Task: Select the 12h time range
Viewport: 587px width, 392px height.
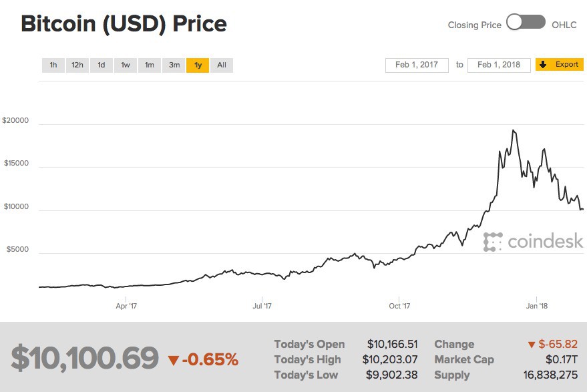Action: pyautogui.click(x=77, y=65)
